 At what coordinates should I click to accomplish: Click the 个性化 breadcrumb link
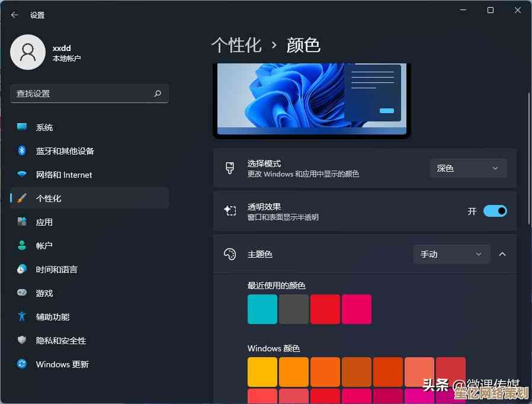coord(236,45)
